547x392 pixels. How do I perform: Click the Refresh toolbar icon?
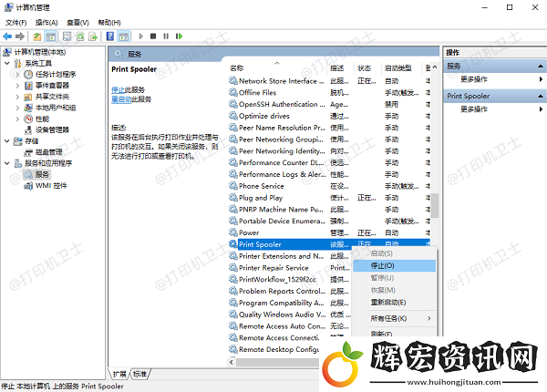pyautogui.click(x=80, y=36)
